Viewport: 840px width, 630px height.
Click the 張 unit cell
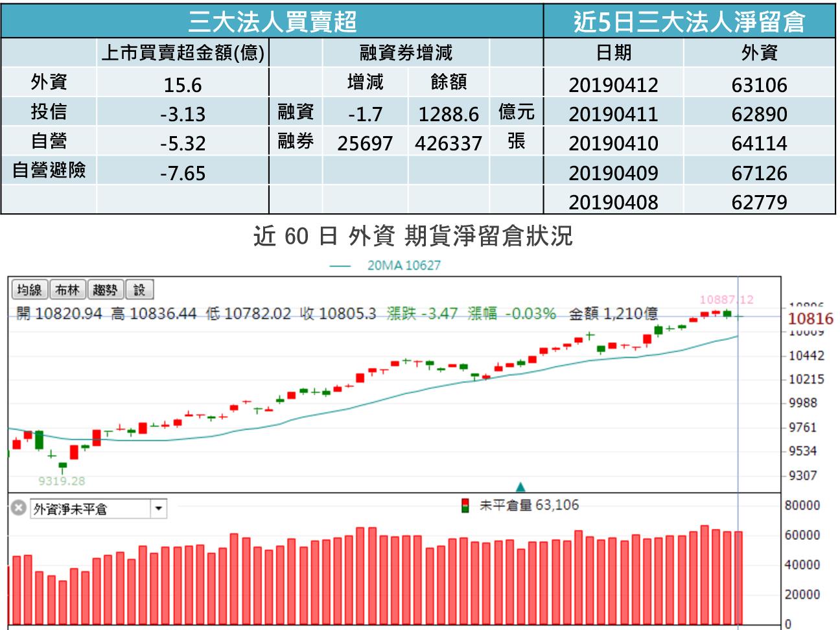pos(516,141)
